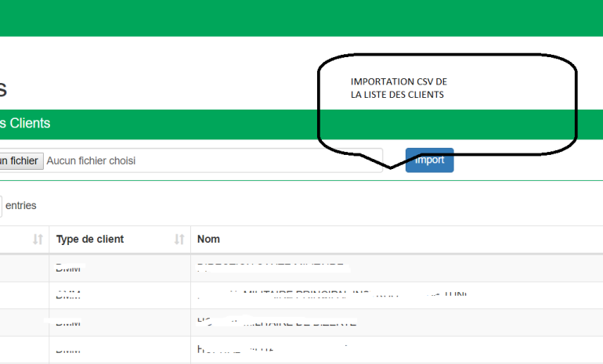Viewport: 603px width, 364px height.
Task: Click the sort arrows in the first column header
Action: 38,240
